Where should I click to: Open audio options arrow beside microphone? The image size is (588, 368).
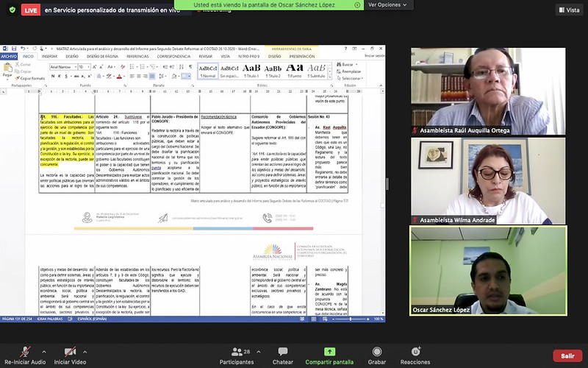pyautogui.click(x=44, y=352)
